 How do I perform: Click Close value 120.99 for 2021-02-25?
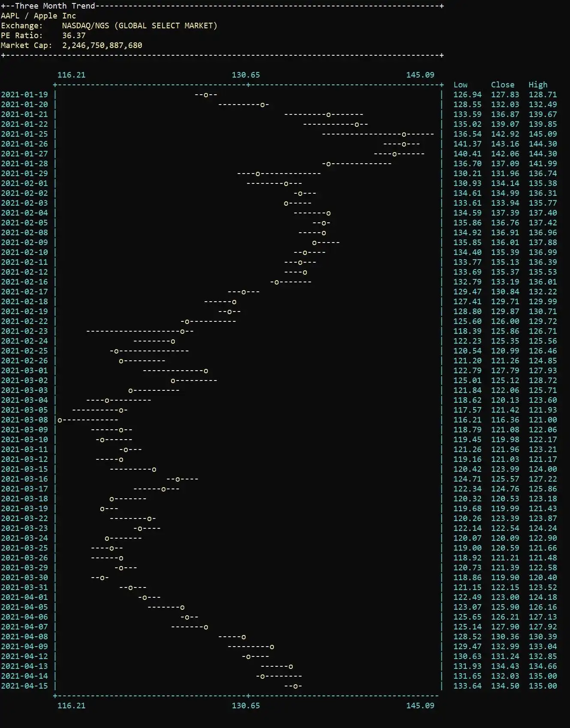[x=505, y=351]
